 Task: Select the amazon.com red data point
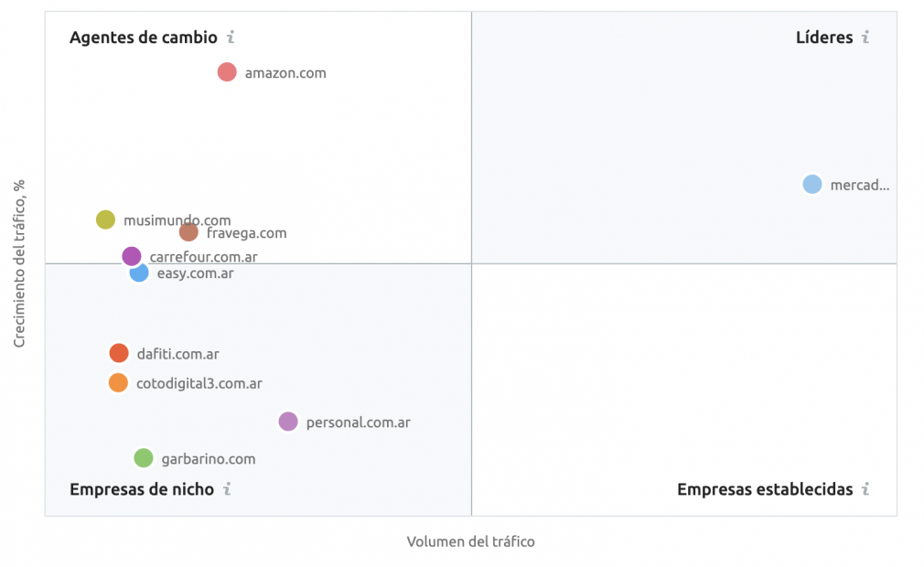coord(227,72)
